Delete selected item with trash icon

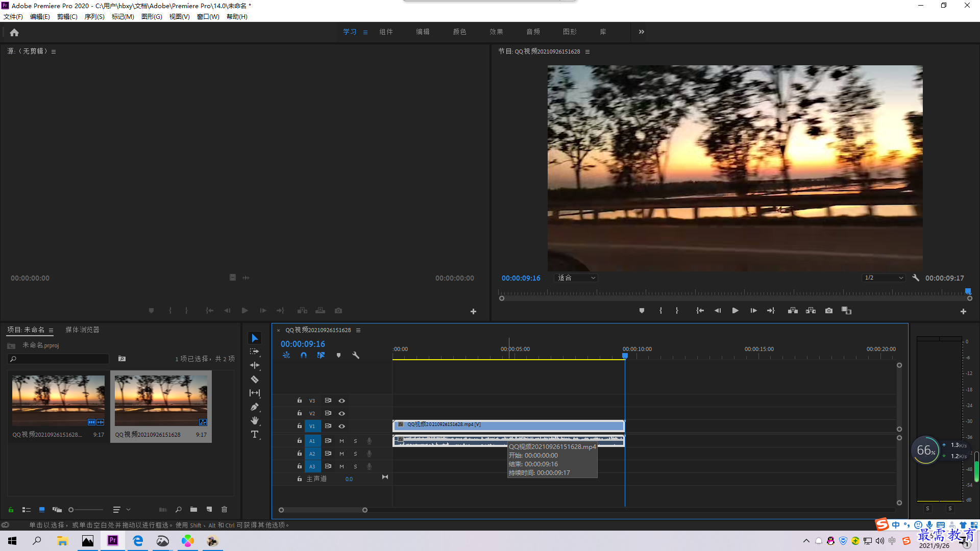click(224, 509)
